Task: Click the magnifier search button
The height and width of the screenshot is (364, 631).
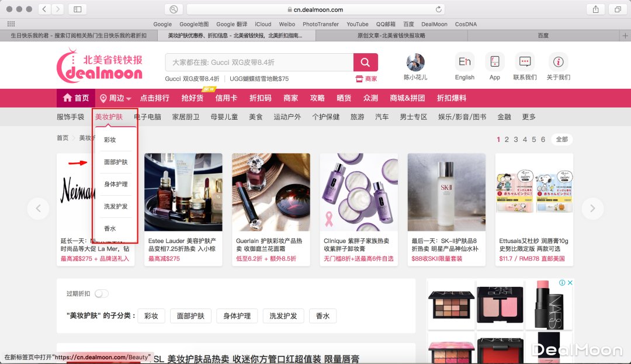Action: click(365, 63)
